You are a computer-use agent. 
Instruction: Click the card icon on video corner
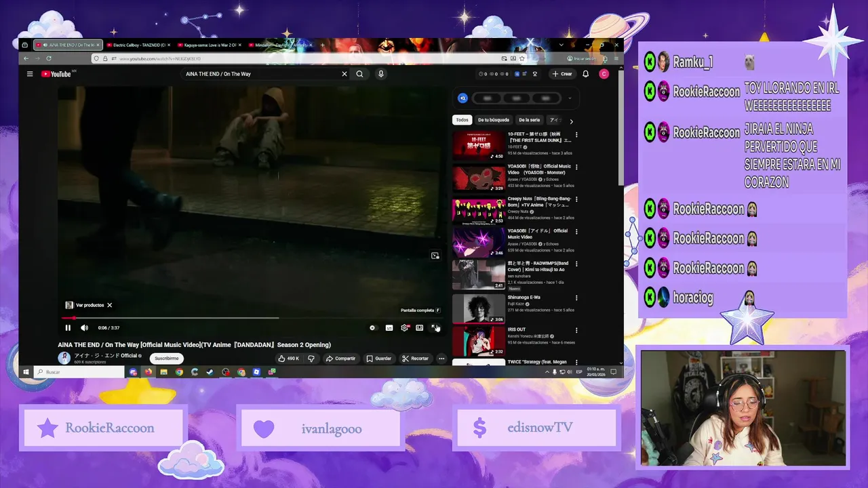435,256
